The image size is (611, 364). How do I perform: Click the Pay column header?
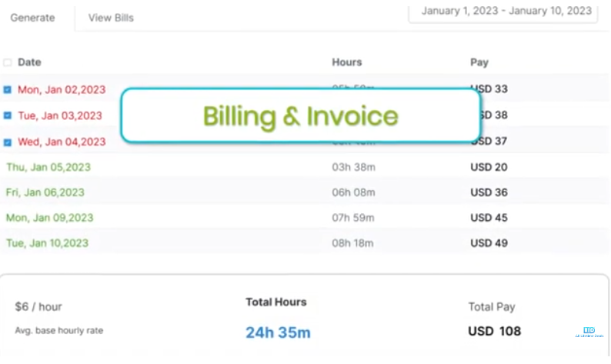[479, 62]
